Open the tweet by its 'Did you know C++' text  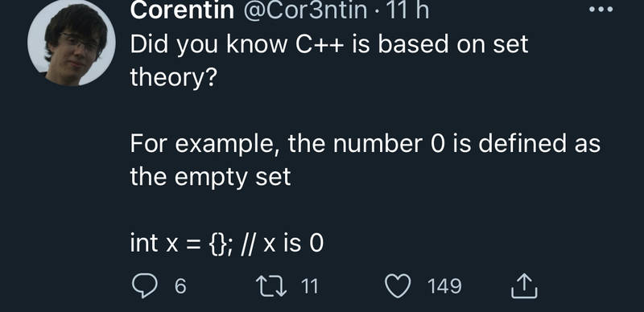[x=329, y=61]
